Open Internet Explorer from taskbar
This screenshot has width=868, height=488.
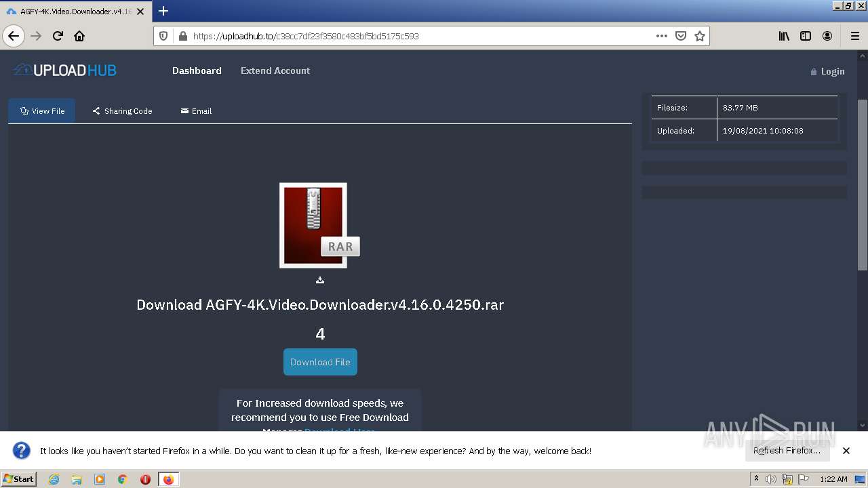coord(54,479)
